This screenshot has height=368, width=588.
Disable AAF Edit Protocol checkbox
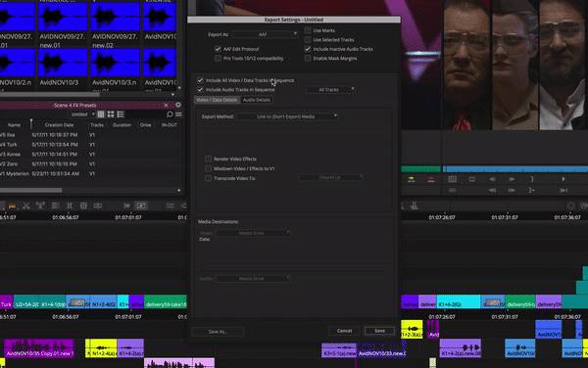218,49
